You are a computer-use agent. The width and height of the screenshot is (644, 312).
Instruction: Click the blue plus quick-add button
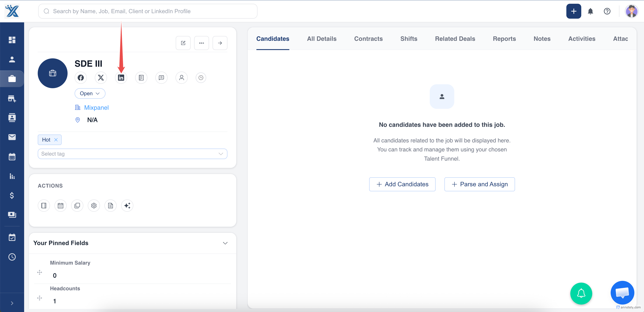pos(574,11)
